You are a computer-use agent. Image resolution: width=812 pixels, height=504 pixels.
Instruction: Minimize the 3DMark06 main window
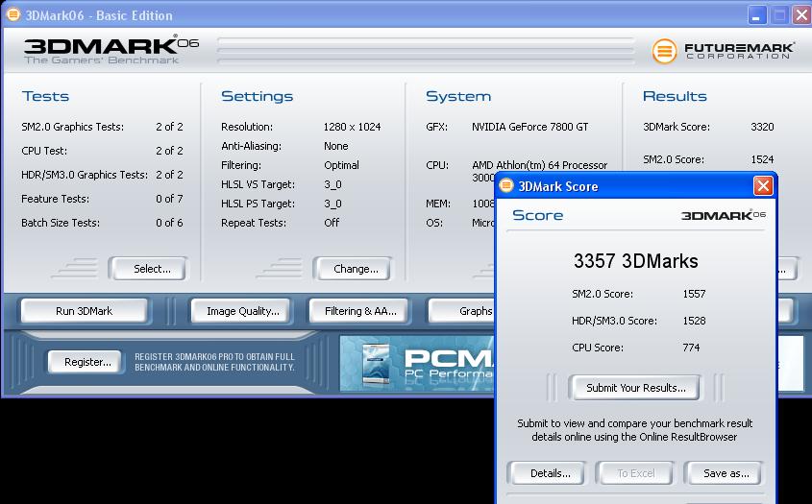[x=756, y=15]
